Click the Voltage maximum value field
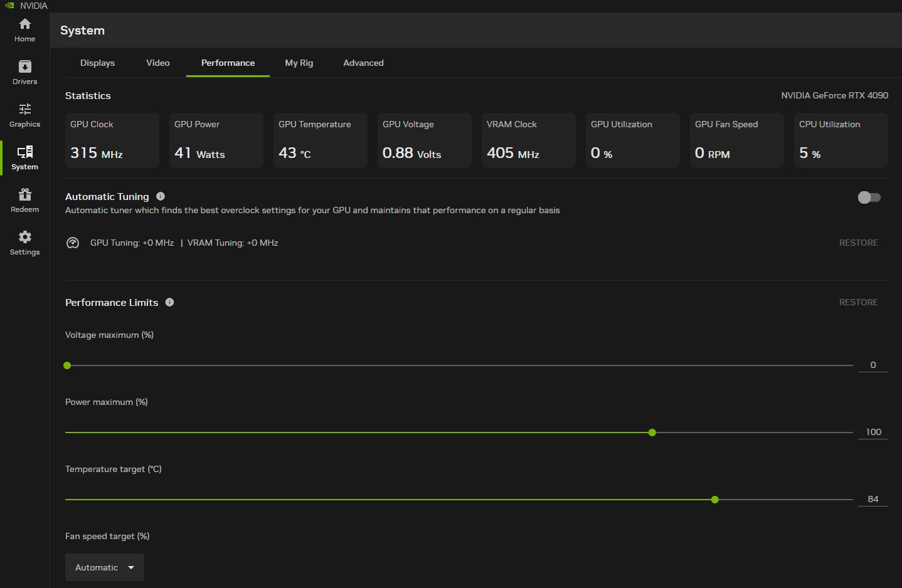This screenshot has height=588, width=902. pos(873,365)
